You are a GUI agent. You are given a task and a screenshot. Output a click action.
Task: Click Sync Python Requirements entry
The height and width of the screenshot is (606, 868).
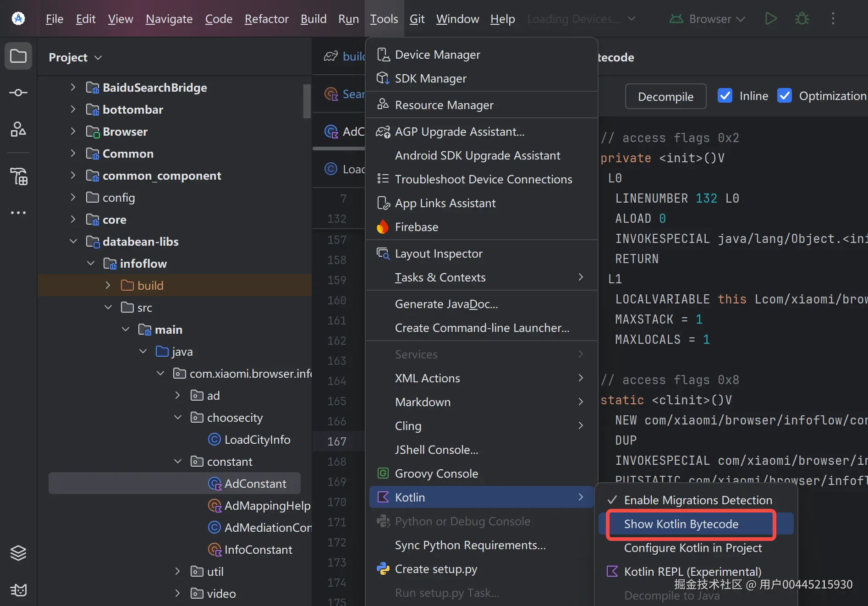pos(481,545)
